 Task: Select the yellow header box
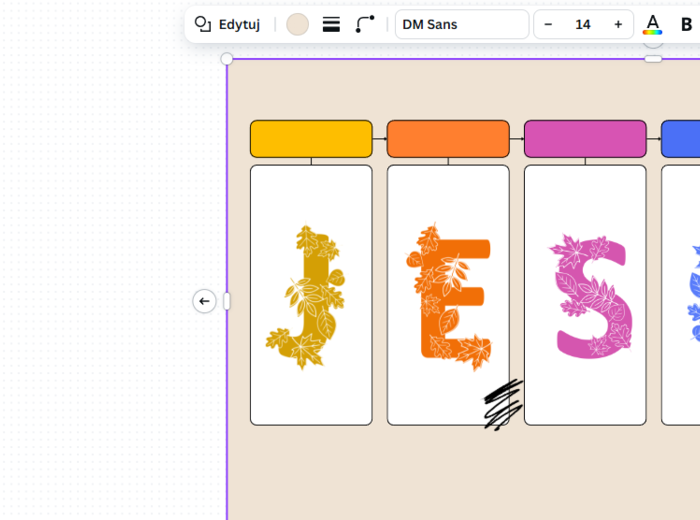coord(311,139)
